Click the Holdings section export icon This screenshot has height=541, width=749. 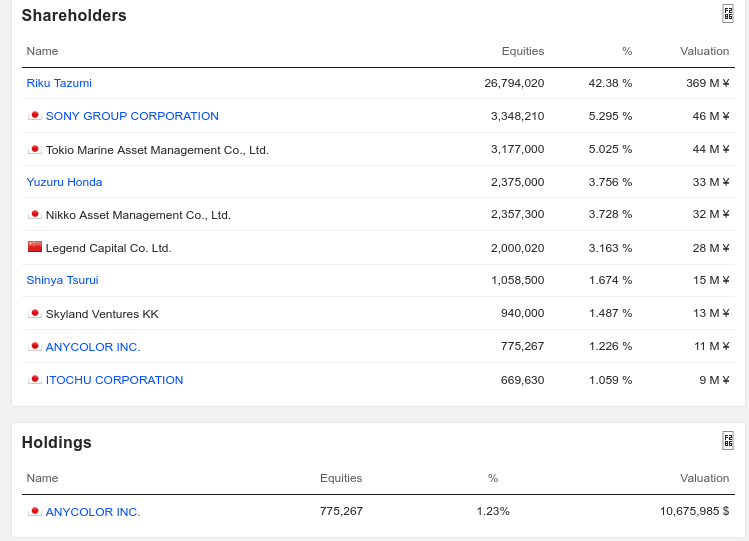[728, 440]
